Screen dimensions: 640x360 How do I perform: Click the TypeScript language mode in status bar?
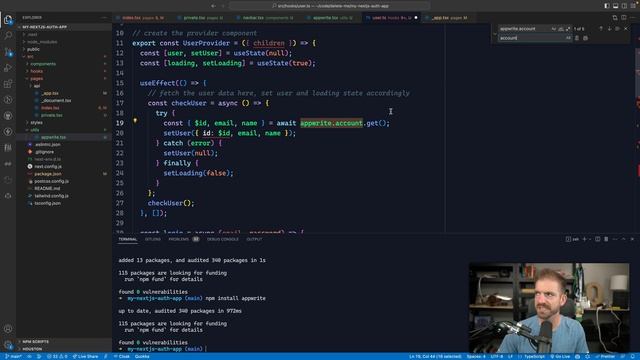[x=535, y=356]
